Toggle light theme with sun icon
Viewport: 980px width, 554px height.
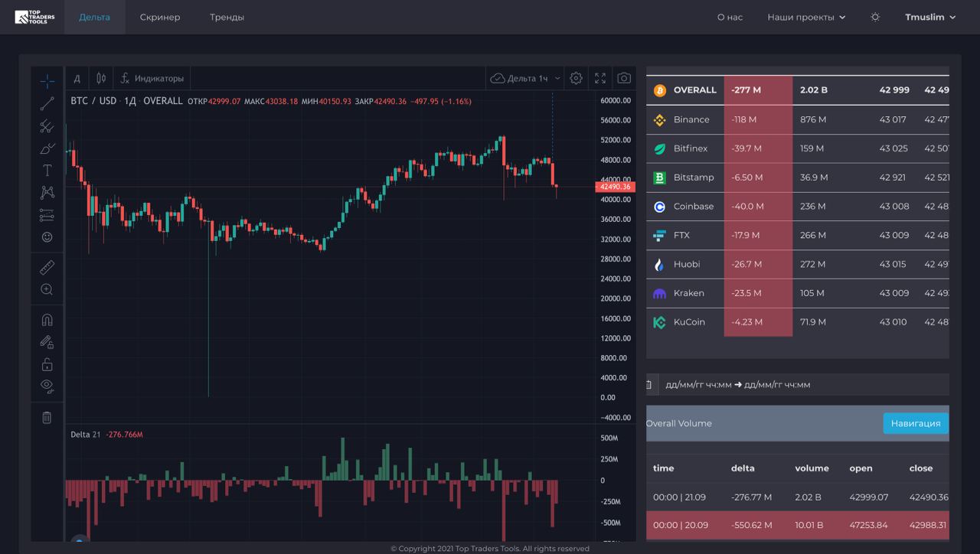tap(875, 17)
